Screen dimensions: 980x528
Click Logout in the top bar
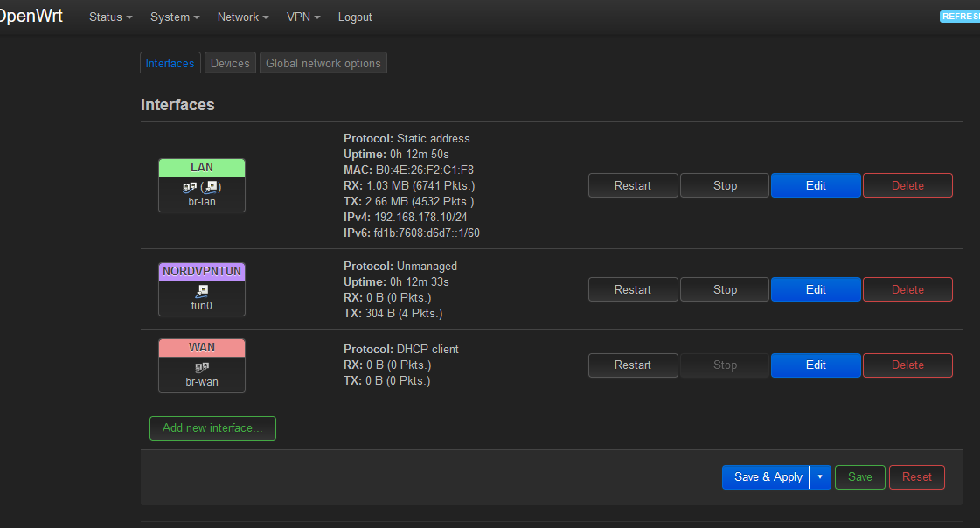coord(355,17)
